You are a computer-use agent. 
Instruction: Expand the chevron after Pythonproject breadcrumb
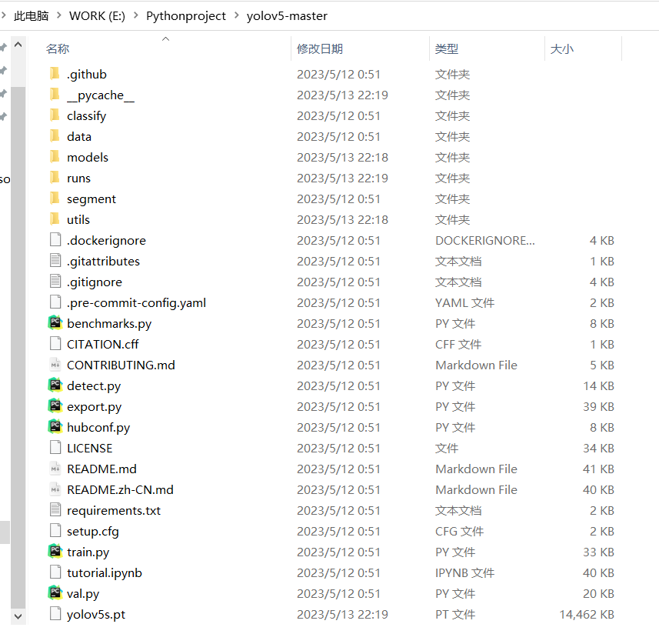click(237, 15)
